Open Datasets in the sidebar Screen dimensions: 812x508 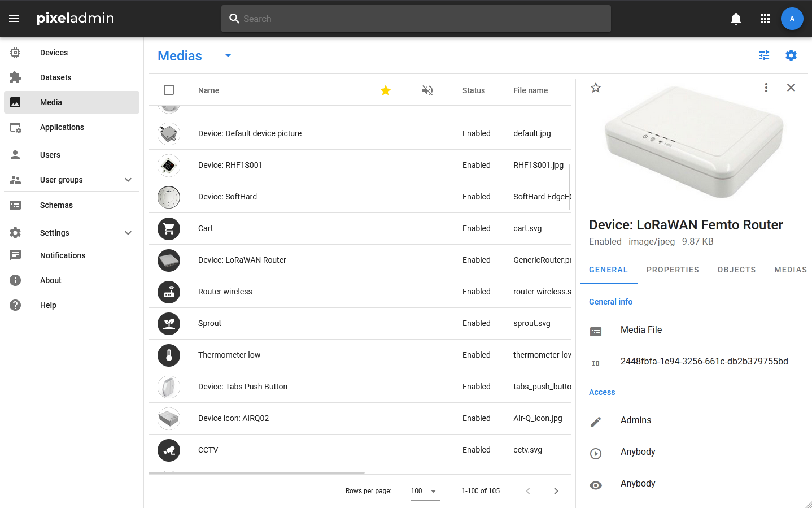pos(56,77)
